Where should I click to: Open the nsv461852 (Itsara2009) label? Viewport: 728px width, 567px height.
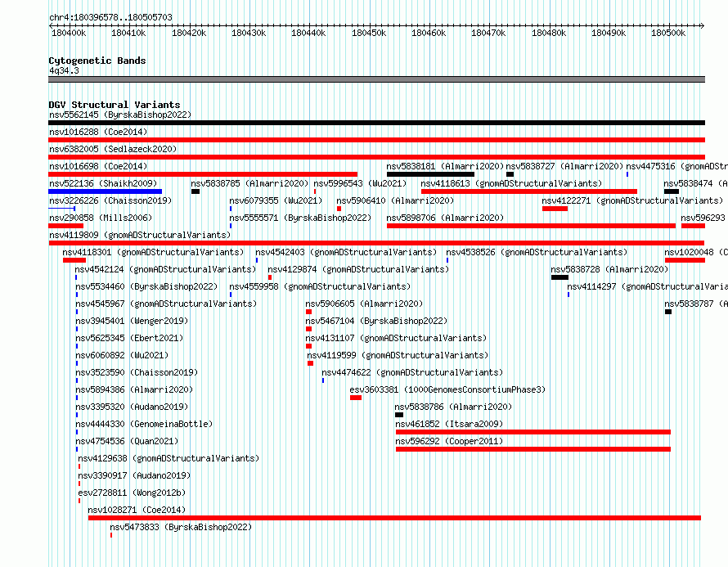[449, 424]
